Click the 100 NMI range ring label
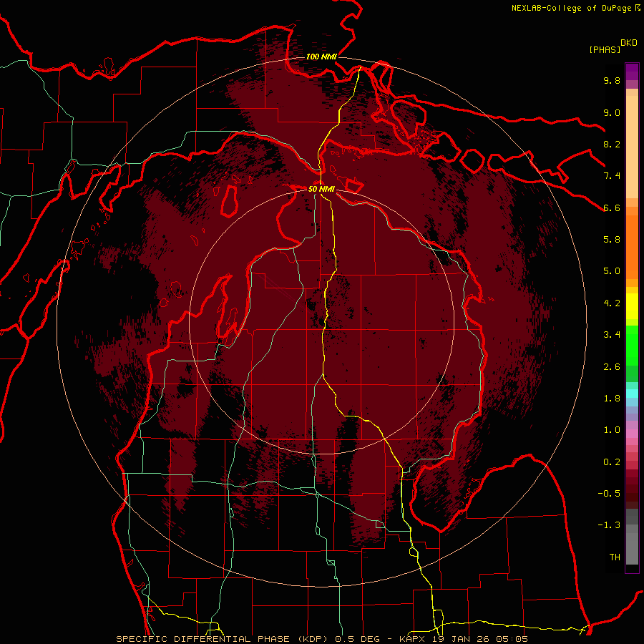The image size is (644, 644). point(321,57)
